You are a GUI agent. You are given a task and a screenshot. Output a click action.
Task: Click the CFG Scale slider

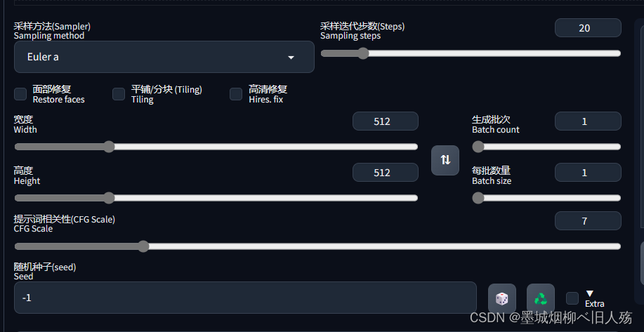317,246
